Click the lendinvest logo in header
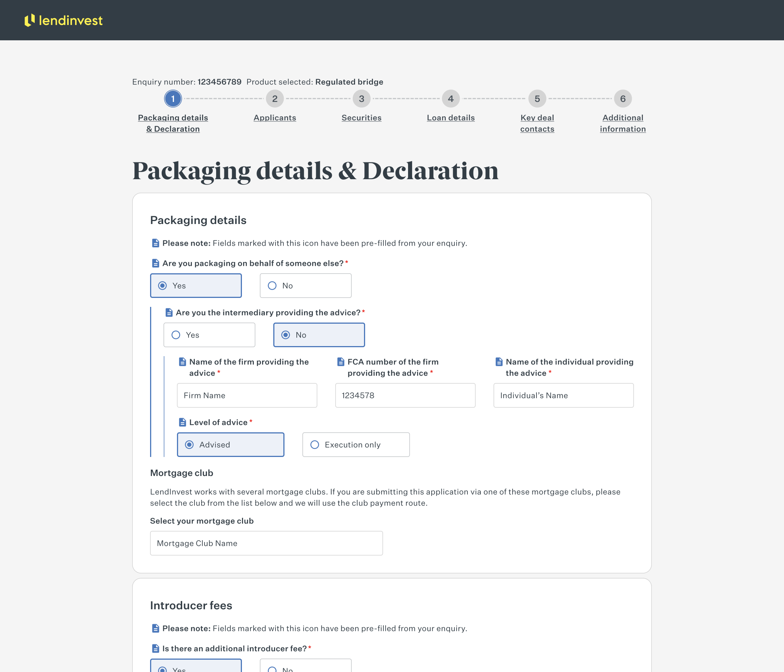The width and height of the screenshot is (784, 672). (63, 21)
